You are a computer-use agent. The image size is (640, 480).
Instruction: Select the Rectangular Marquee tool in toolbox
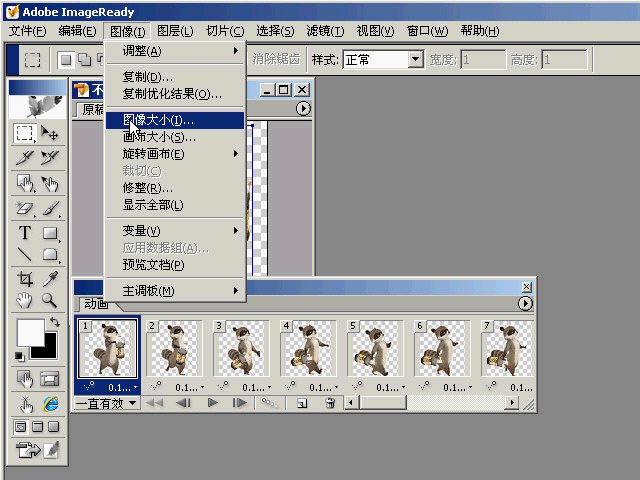tap(24, 133)
